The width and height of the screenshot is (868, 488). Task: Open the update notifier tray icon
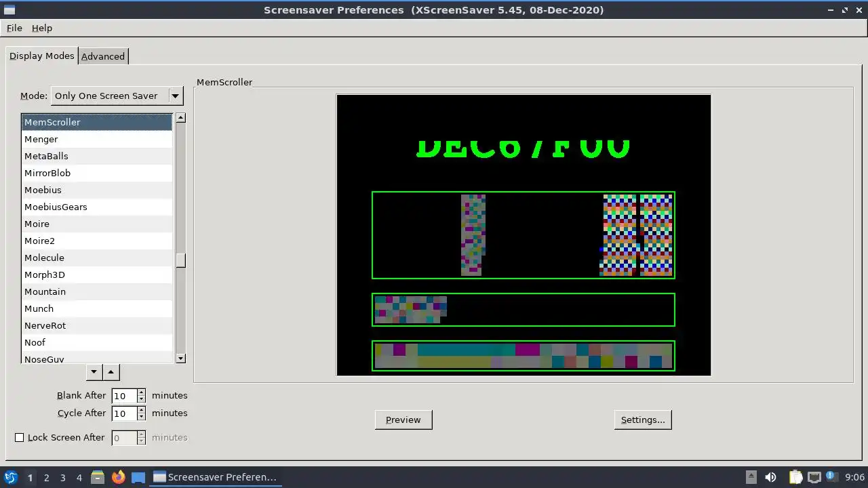point(831,477)
